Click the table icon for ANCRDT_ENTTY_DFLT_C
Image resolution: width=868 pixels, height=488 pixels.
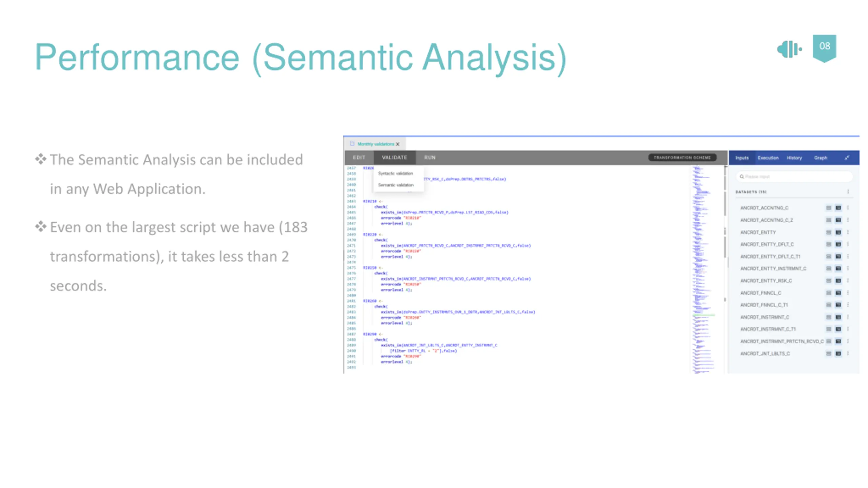click(x=828, y=244)
